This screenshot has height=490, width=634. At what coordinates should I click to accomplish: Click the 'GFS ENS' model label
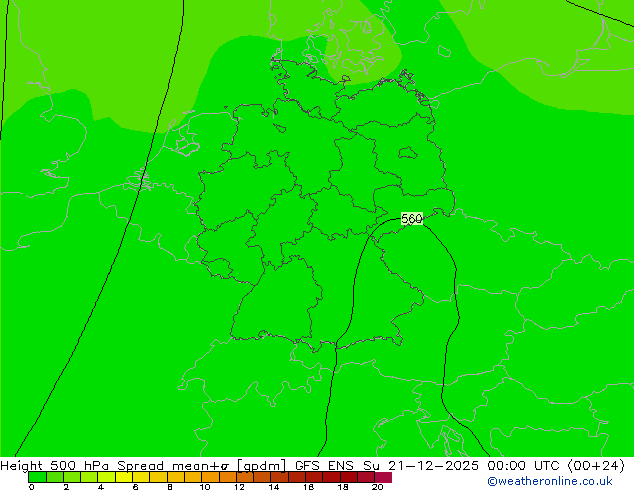point(324,465)
